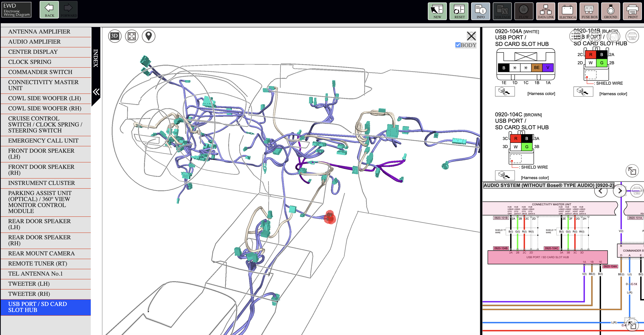Select AUDIO AMPLIFIER in index
Screen dimensions: 644x335
pos(46,42)
